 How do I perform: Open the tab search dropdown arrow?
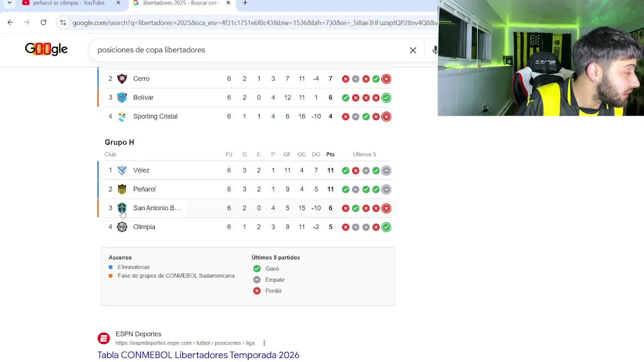[9, 3]
